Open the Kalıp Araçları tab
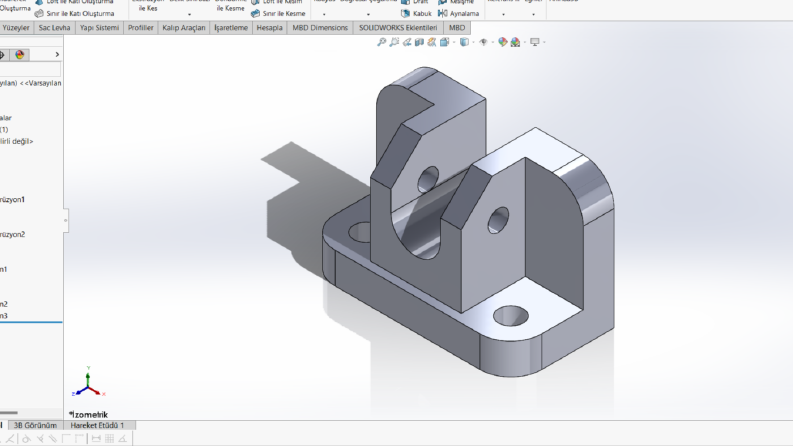The width and height of the screenshot is (793, 446). 184,28
